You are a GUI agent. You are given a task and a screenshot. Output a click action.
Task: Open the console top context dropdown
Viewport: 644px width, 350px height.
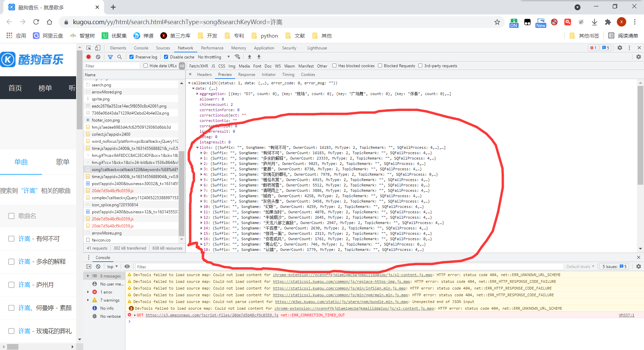(x=112, y=266)
